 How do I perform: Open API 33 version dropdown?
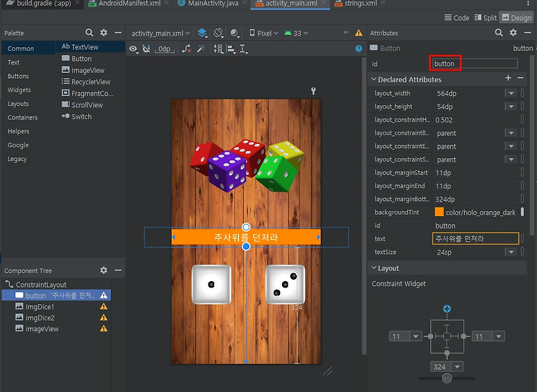coord(296,33)
